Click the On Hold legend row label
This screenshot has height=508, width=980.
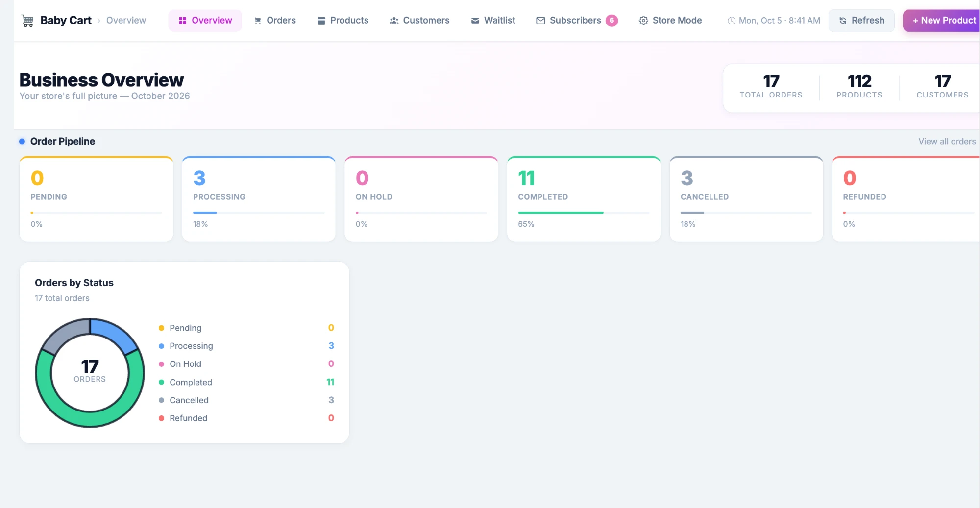(x=185, y=364)
